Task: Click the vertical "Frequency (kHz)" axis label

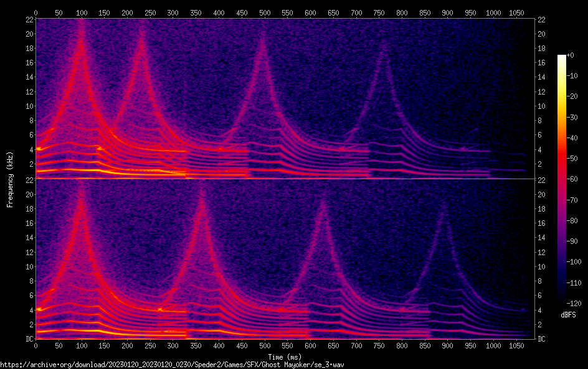Action: click(x=10, y=179)
